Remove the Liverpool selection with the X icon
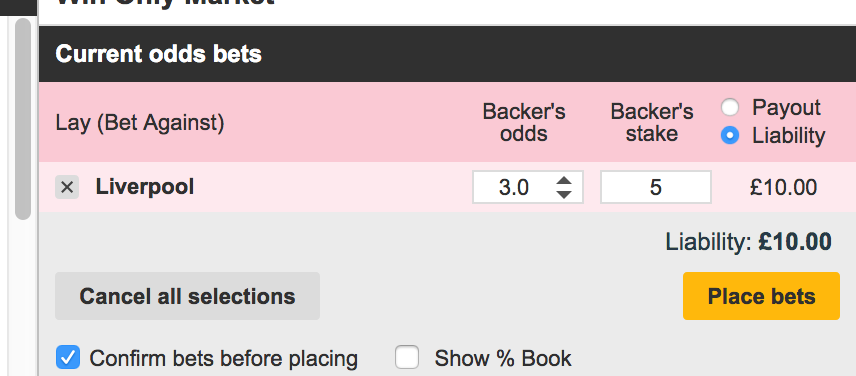 [67, 187]
